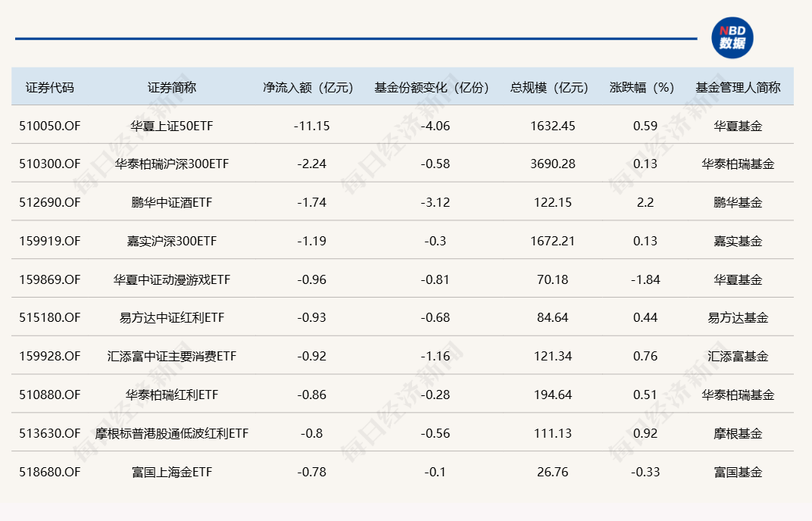Open the 华夏上证50ETF fund name

(172, 126)
